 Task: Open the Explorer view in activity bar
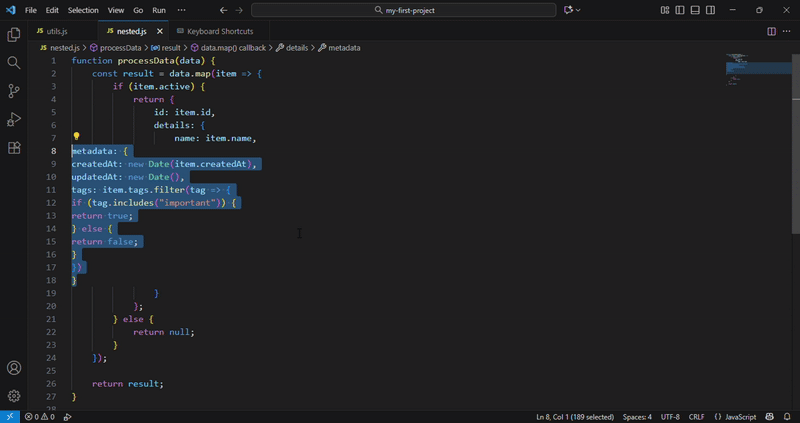14,35
